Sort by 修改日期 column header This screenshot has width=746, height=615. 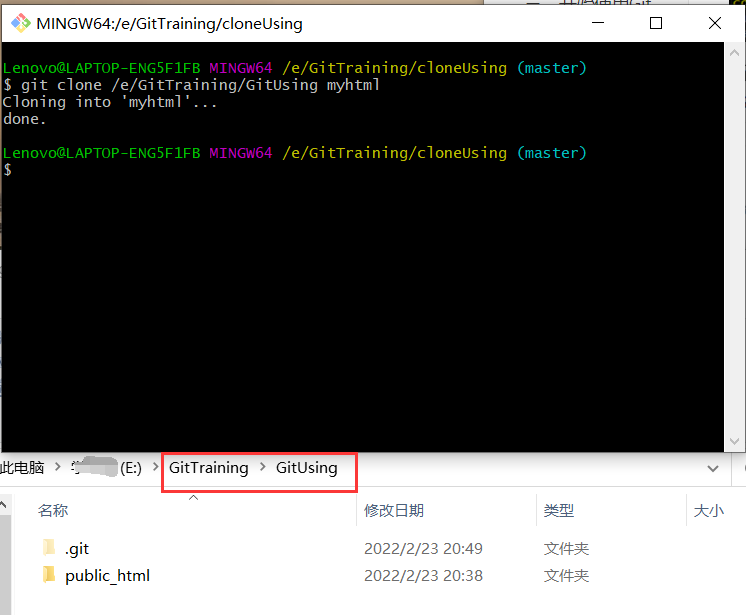click(x=393, y=510)
